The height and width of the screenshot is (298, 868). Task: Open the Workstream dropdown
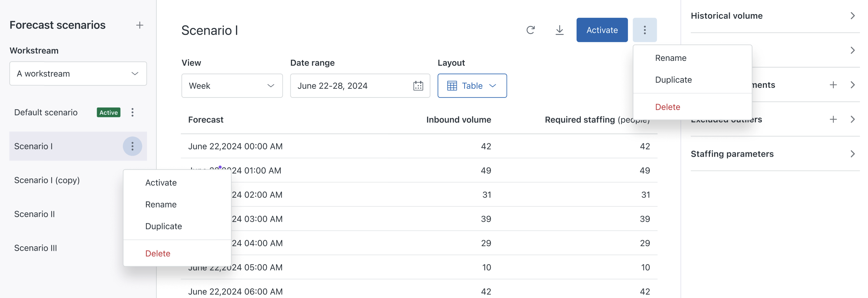pyautogui.click(x=78, y=74)
